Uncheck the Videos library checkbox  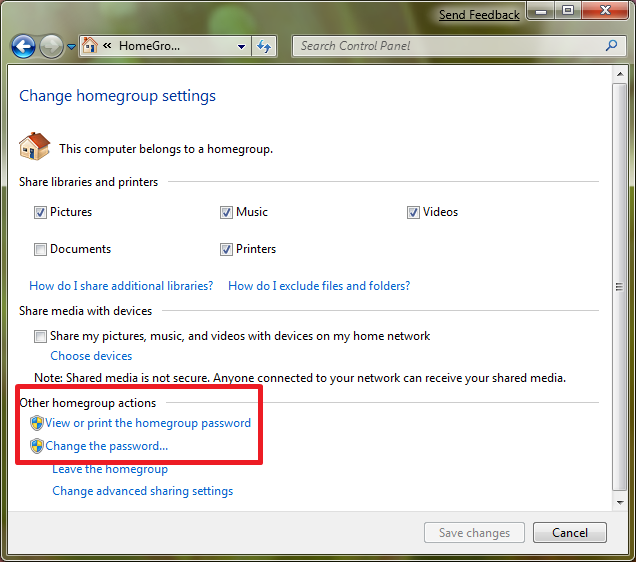click(413, 212)
